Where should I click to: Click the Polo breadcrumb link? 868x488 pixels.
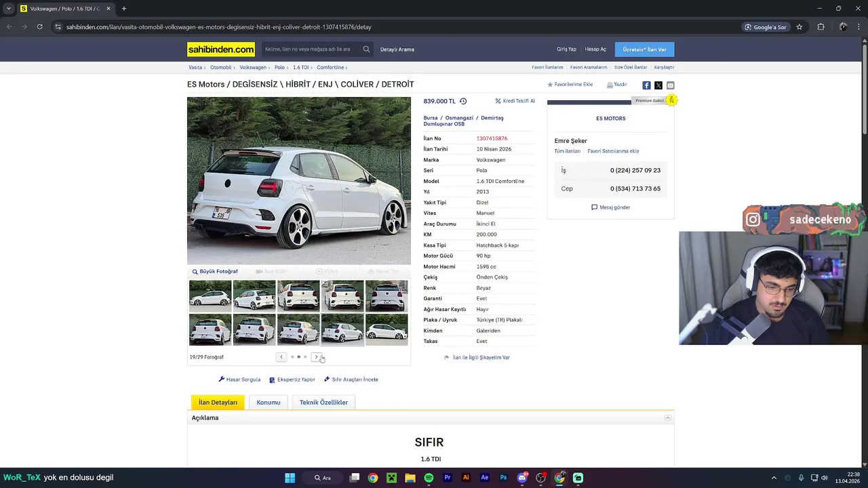pyautogui.click(x=279, y=67)
